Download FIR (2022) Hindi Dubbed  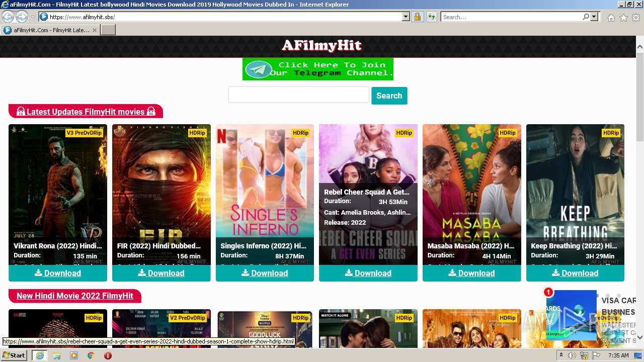tap(162, 273)
